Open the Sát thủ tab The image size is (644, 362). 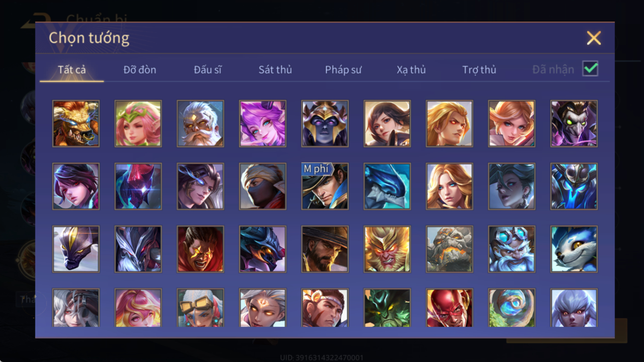click(275, 70)
